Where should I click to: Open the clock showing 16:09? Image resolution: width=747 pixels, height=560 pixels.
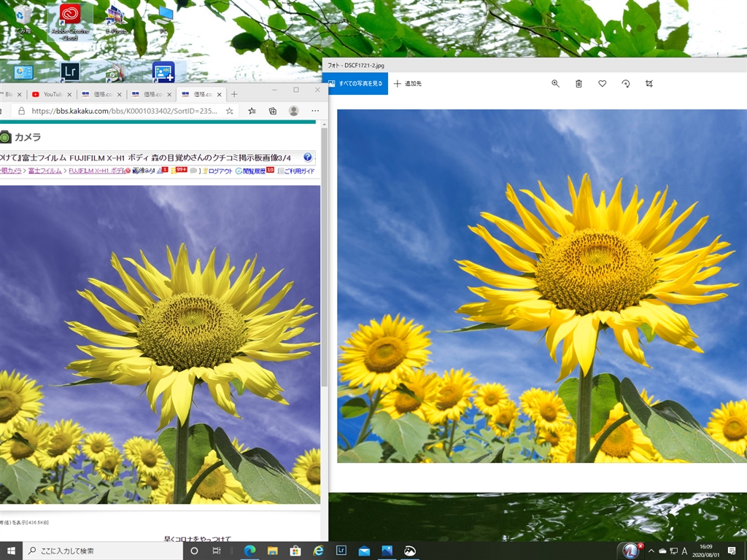point(706,551)
